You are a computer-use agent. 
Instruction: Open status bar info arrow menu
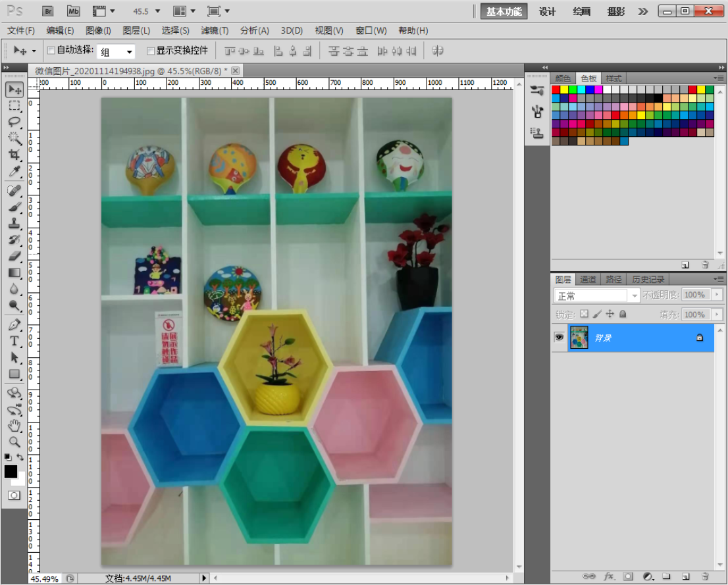[204, 578]
